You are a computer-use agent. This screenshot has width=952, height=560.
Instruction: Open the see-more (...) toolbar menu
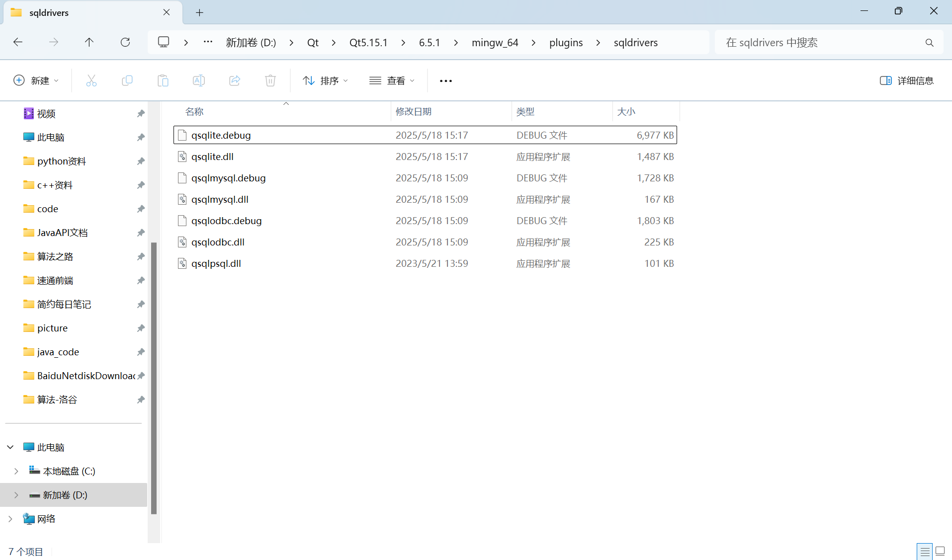[445, 80]
